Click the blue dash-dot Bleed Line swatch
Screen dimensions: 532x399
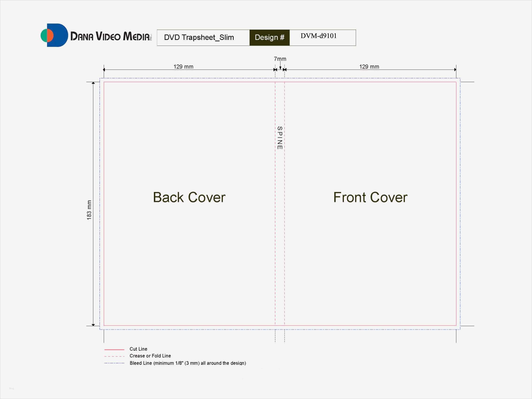click(114, 363)
